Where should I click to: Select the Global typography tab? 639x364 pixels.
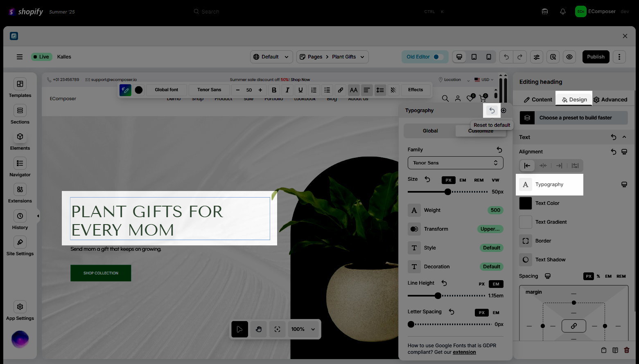[430, 131]
